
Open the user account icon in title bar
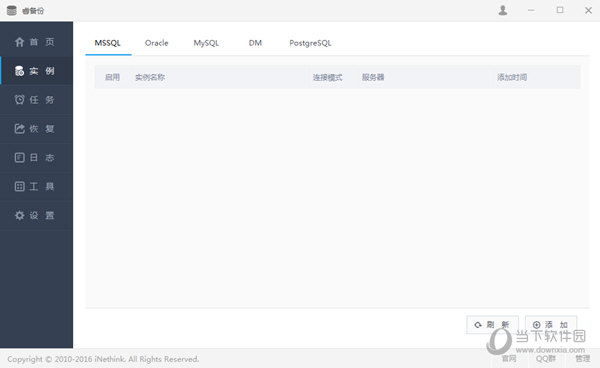click(x=503, y=10)
